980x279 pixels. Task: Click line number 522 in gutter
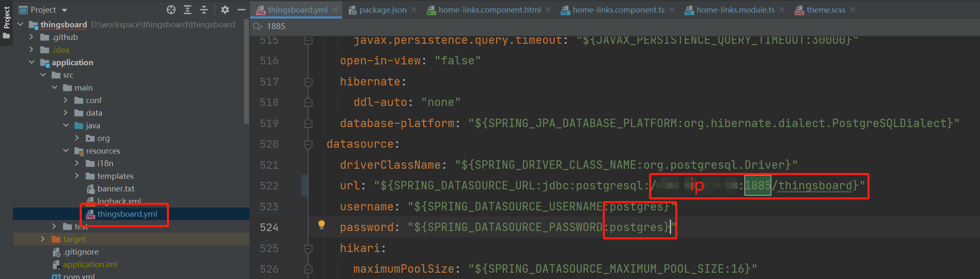(269, 186)
